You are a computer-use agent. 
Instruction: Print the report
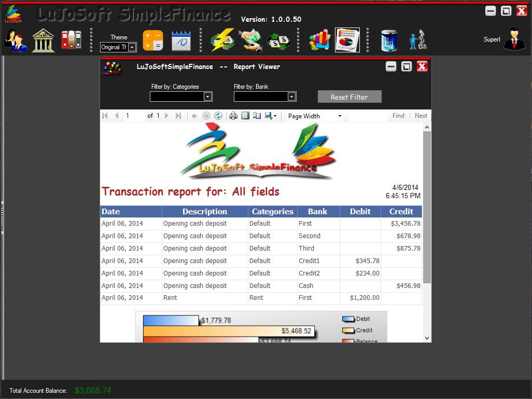coord(233,116)
